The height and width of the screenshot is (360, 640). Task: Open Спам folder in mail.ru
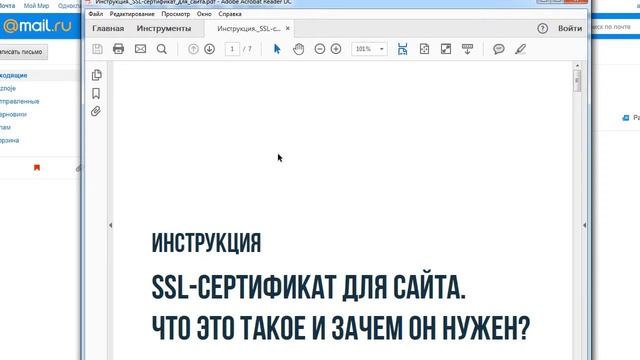(x=5, y=127)
